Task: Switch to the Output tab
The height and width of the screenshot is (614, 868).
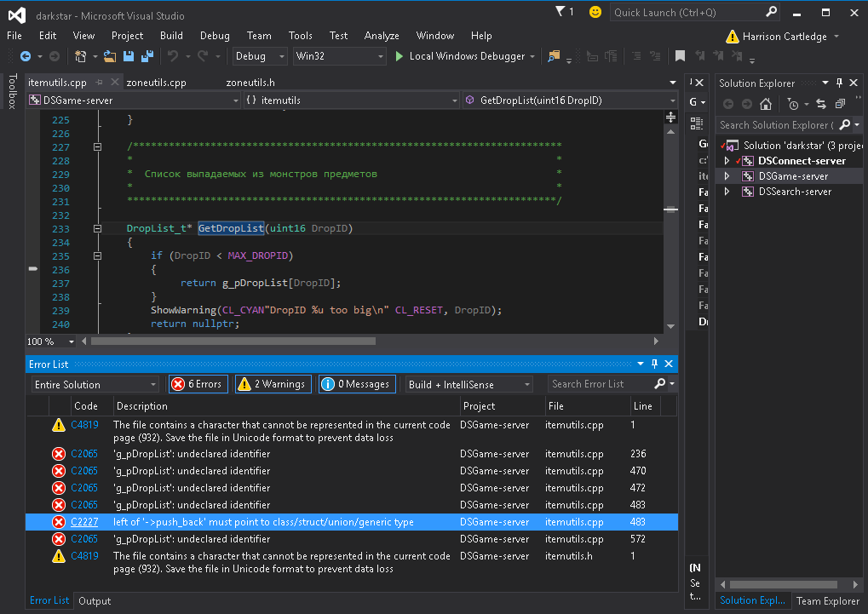Action: click(95, 600)
